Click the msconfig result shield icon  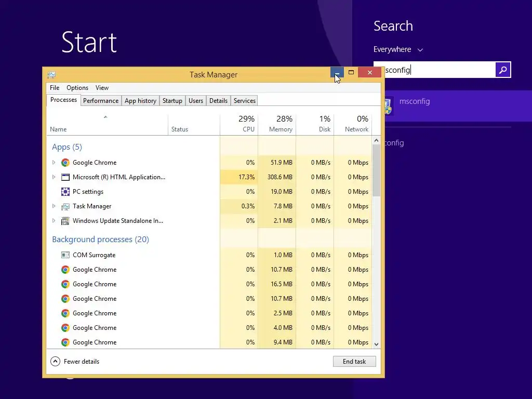click(x=389, y=106)
